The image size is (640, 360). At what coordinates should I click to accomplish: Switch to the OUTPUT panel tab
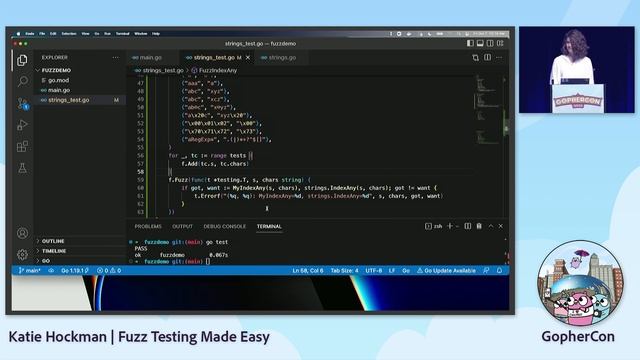(182, 227)
